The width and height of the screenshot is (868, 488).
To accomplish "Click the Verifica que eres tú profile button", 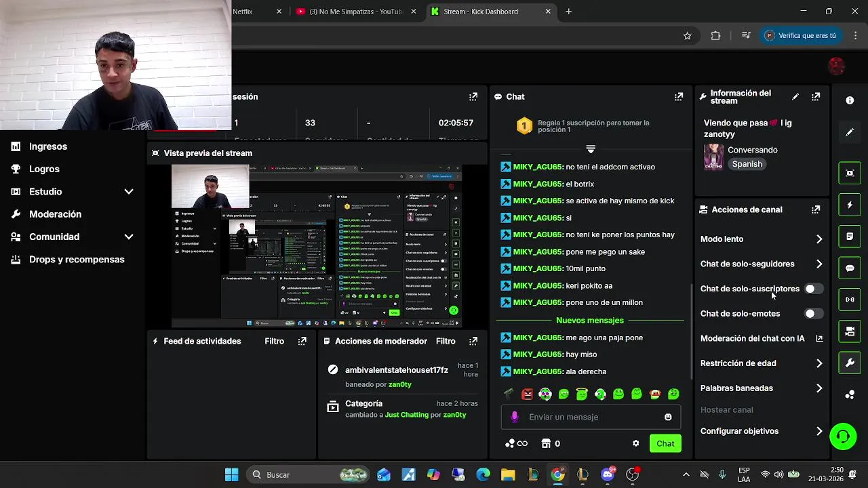I will [801, 35].
